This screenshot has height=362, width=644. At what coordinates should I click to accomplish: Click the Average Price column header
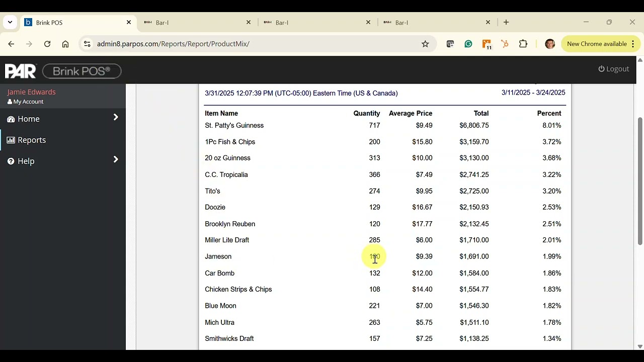(x=411, y=114)
